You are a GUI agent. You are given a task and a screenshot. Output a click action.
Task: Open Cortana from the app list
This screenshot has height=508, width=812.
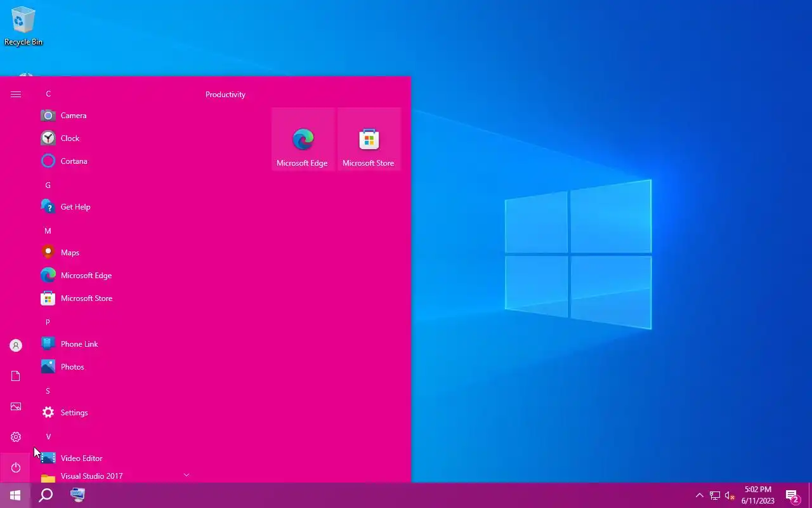[115, 161]
